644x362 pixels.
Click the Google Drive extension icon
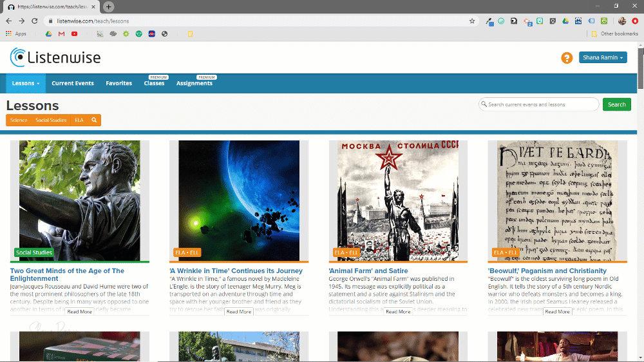tap(565, 21)
